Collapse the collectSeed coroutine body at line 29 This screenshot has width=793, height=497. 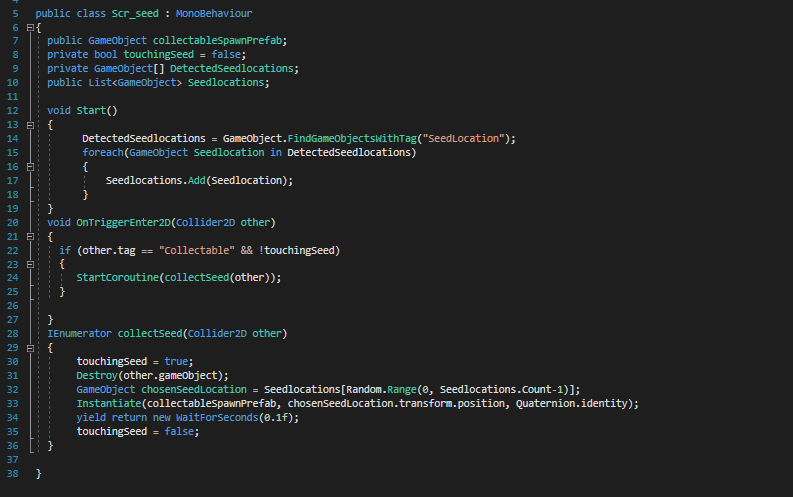pyautogui.click(x=29, y=346)
